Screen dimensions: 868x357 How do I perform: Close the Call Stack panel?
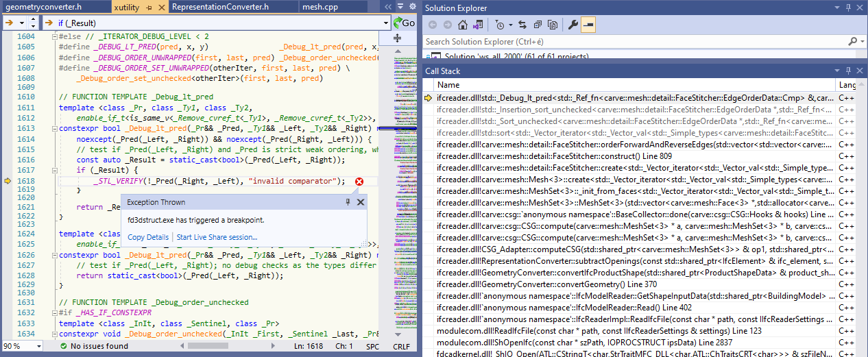click(x=860, y=71)
